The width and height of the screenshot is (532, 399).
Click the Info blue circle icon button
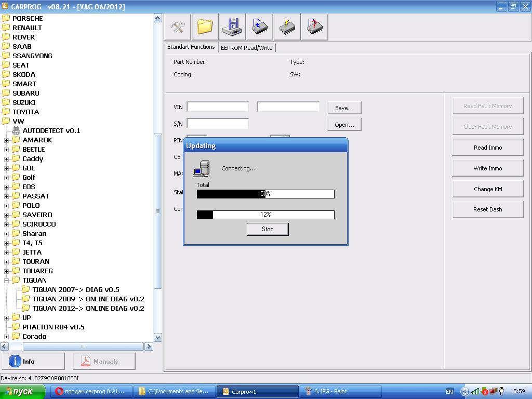point(33,361)
